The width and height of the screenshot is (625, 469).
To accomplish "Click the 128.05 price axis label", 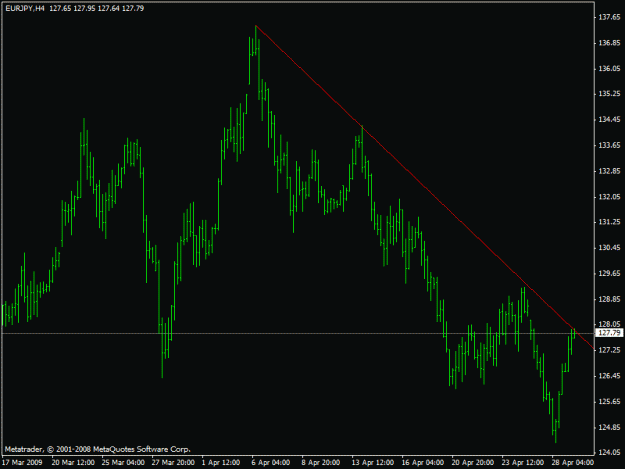I will click(609, 324).
